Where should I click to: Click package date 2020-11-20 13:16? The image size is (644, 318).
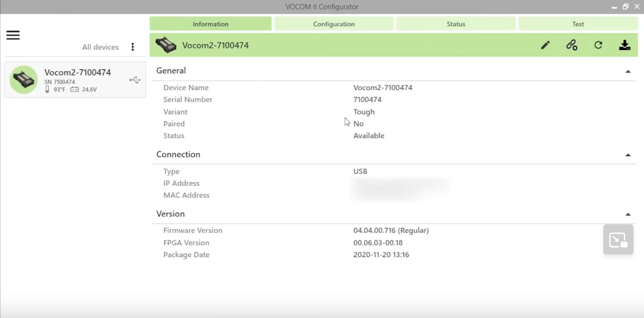tap(381, 255)
